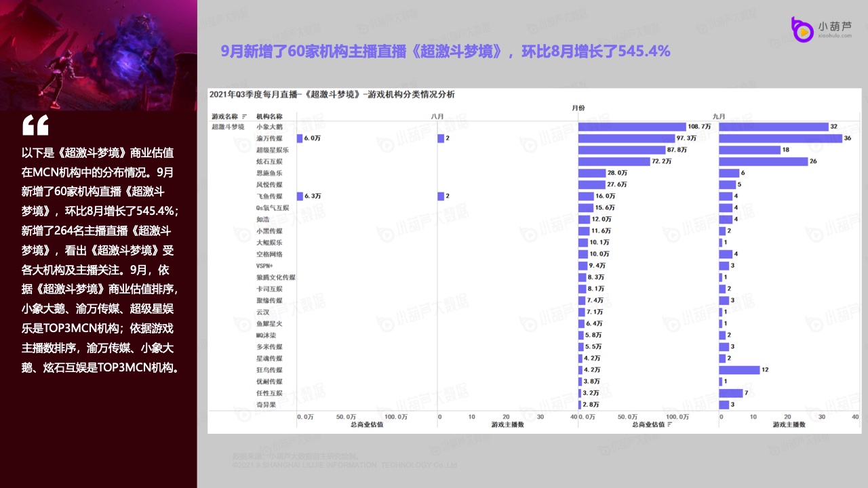Click the 小葫芦 logo icon
This screenshot has height=488, width=868.
pos(802,30)
